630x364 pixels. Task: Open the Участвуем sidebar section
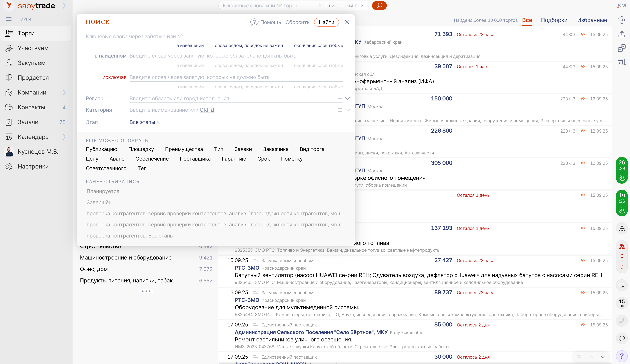(x=33, y=48)
